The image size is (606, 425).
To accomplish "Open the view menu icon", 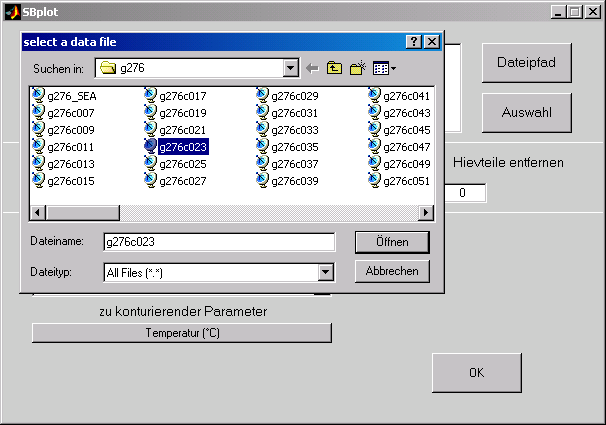I will click(x=384, y=68).
